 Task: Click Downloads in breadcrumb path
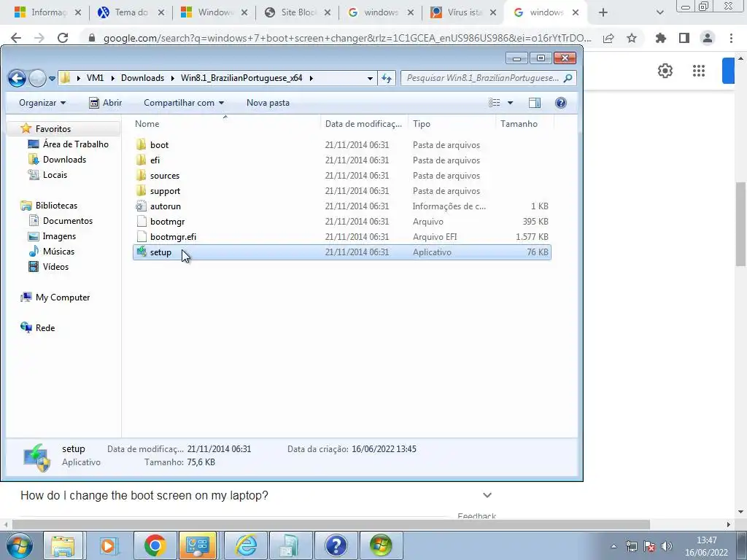coord(142,78)
